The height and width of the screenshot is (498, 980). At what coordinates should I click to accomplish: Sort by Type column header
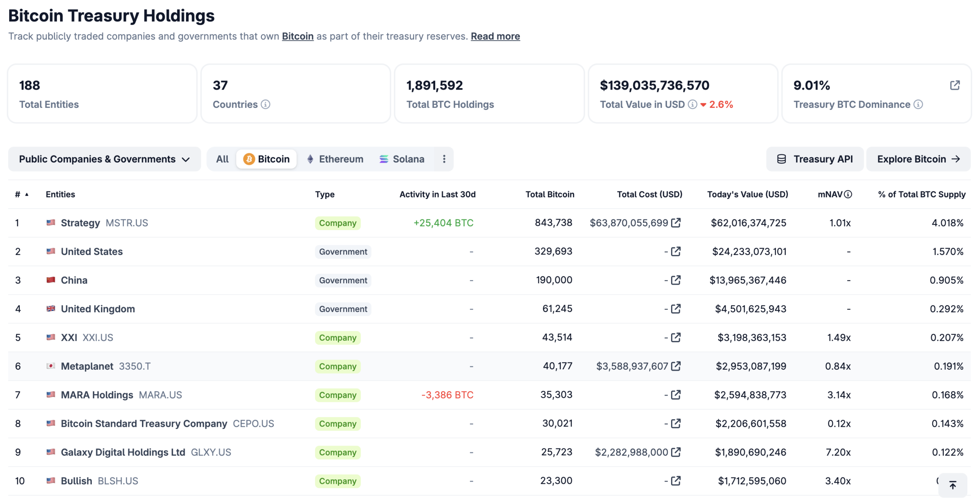click(x=325, y=194)
